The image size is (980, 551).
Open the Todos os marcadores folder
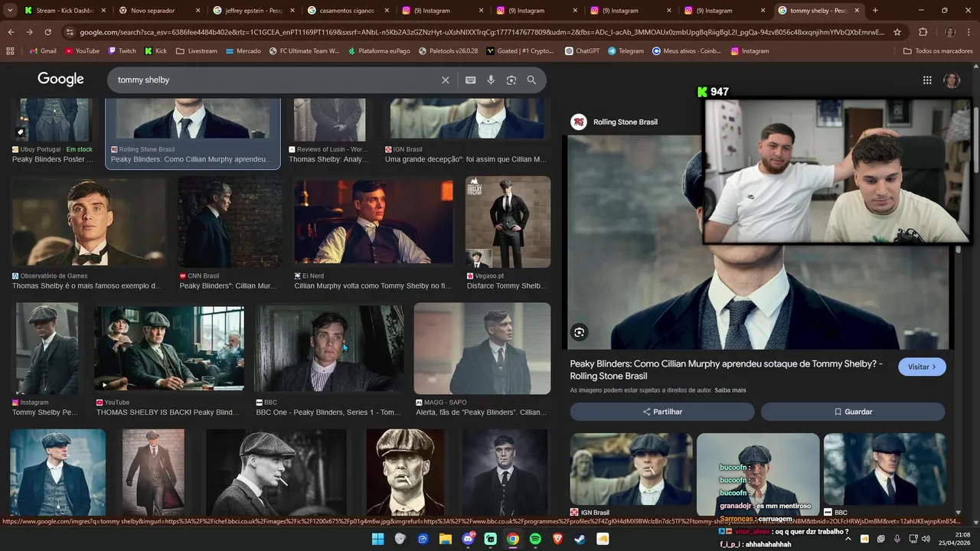tap(938, 51)
